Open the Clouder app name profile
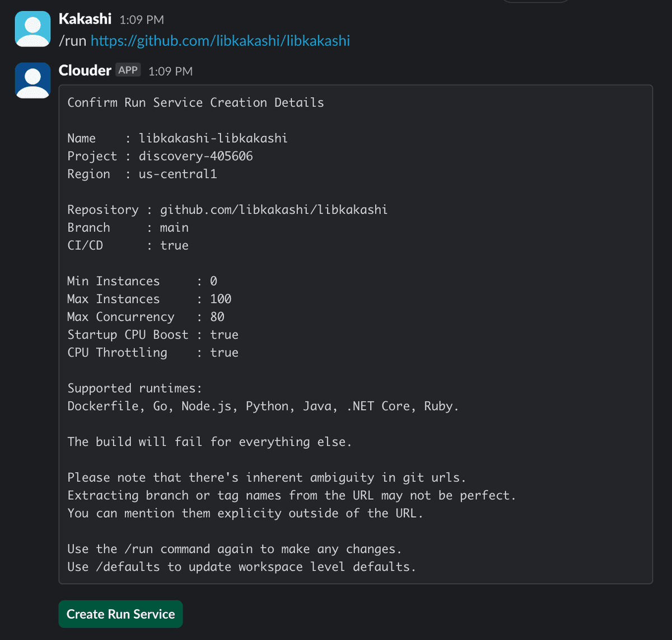This screenshot has height=640, width=672. tap(85, 70)
